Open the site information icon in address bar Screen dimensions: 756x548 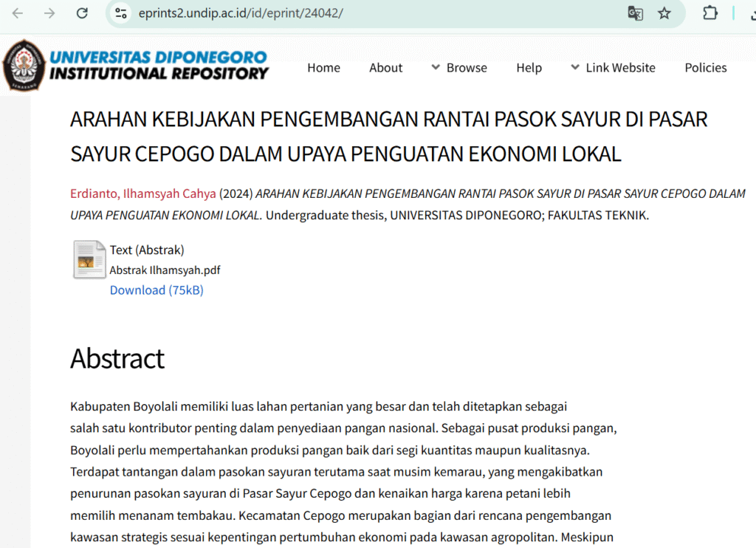coord(122,13)
